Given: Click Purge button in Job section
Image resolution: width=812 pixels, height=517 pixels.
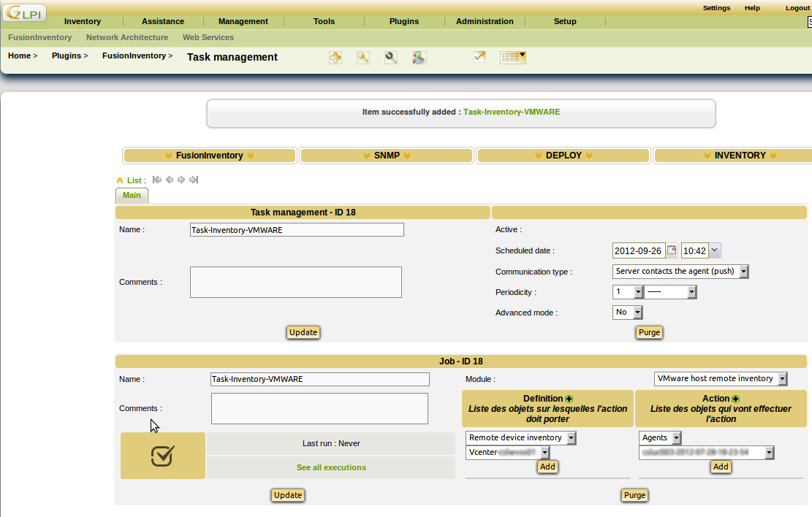Looking at the screenshot, I should (635, 495).
